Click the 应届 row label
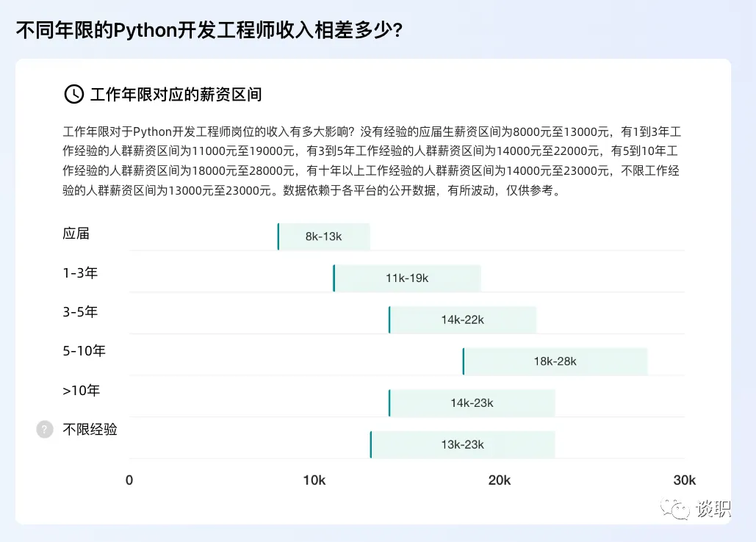Viewport: 756px width, 542px height. pyautogui.click(x=76, y=234)
